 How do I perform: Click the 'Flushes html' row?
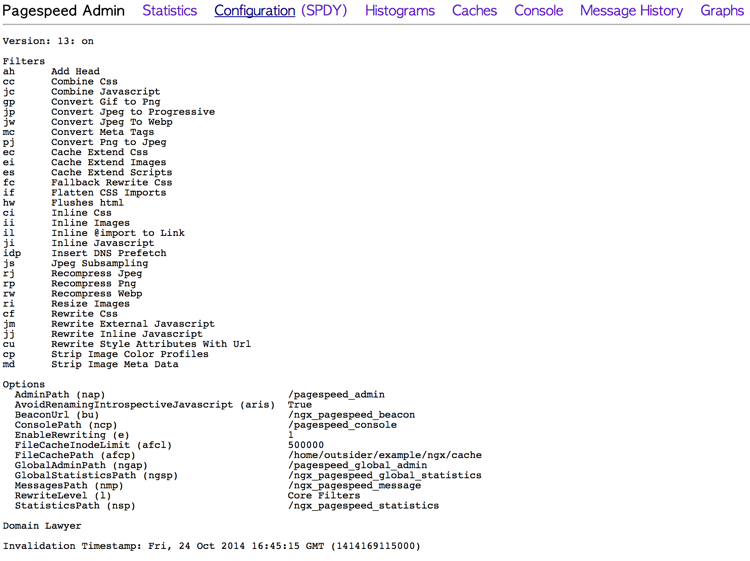click(63, 203)
